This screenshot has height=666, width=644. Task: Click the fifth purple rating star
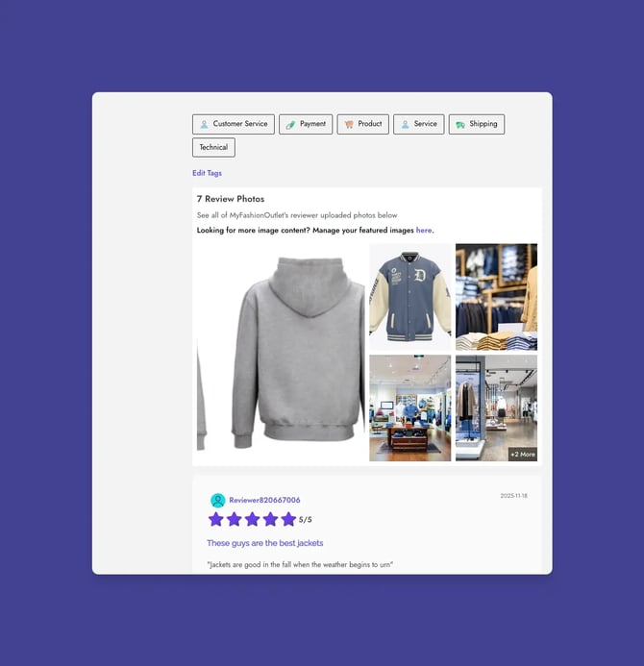pos(288,519)
